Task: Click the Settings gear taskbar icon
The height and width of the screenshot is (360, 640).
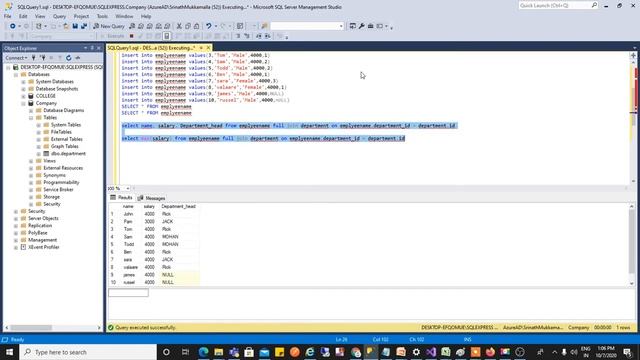Action: point(416,352)
